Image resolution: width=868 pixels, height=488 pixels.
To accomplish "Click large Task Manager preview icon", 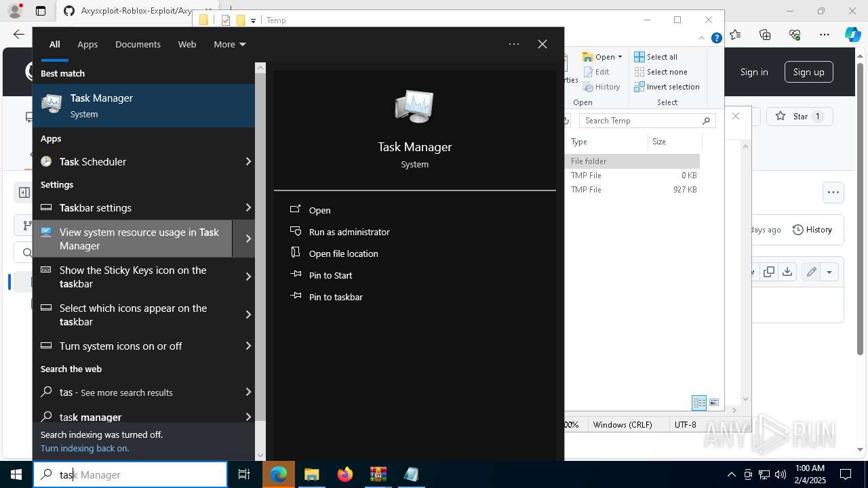I will 414,106.
